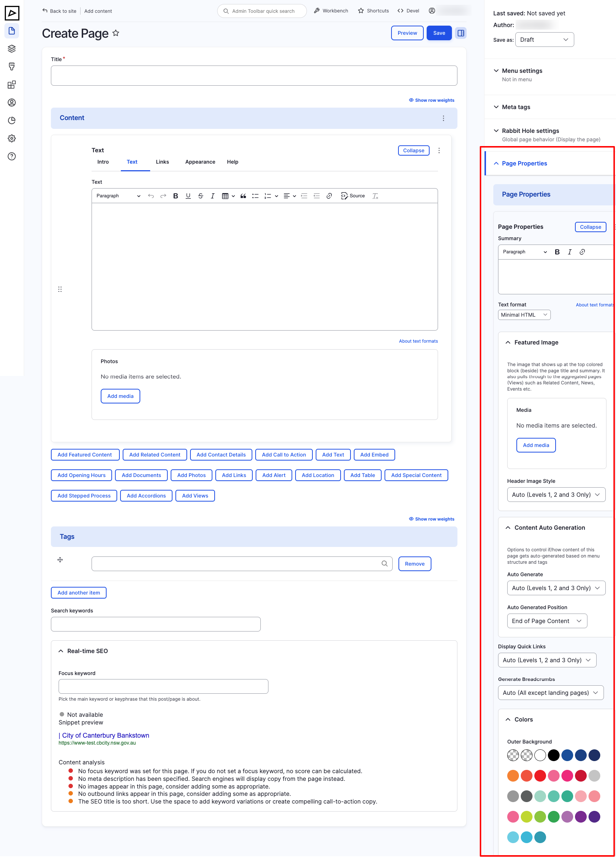Open the Header Image Style dropdown
Viewport: 616px width, 857px height.
(x=556, y=494)
